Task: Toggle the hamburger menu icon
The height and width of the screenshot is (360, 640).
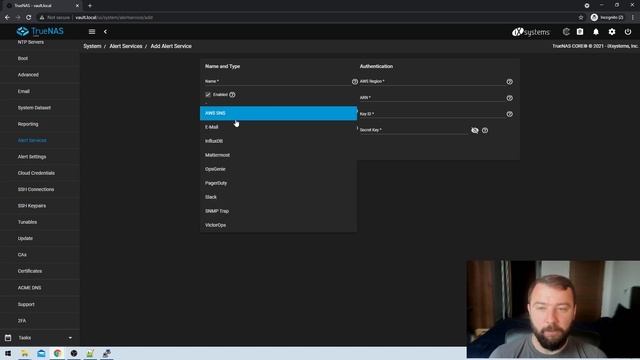Action: tap(92, 31)
